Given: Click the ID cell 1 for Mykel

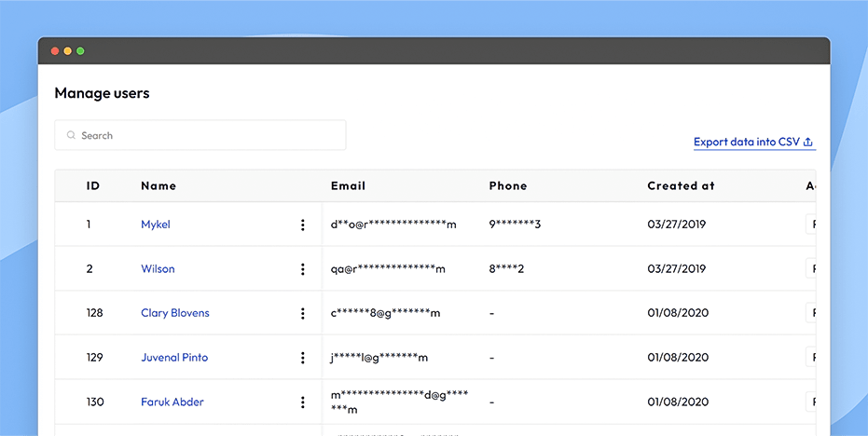Looking at the screenshot, I should pyautogui.click(x=89, y=225).
